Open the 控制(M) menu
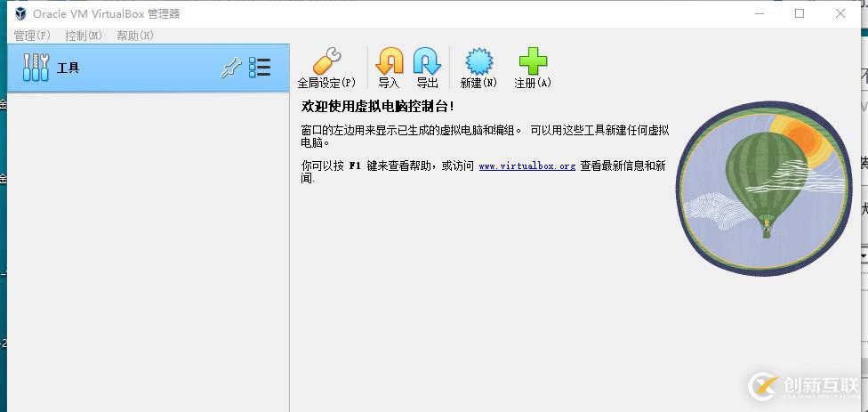Screen dimensions: 868x412 coord(84,36)
